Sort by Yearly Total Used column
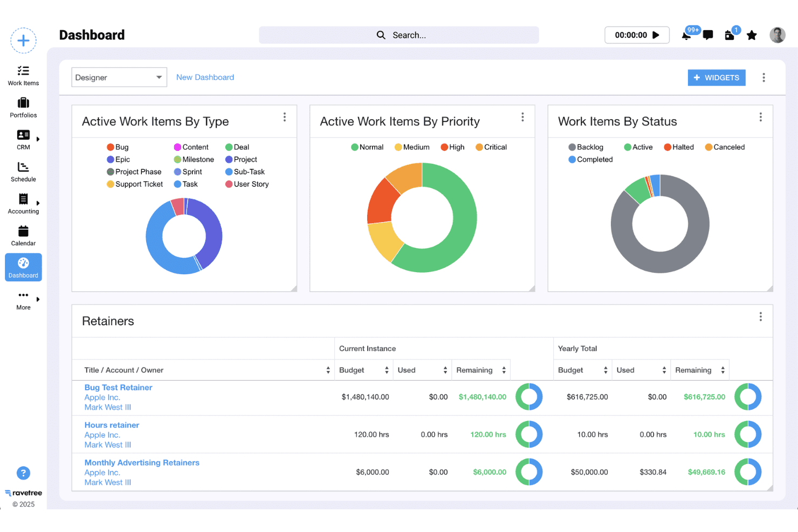This screenshot has height=532, width=798. tap(642, 370)
